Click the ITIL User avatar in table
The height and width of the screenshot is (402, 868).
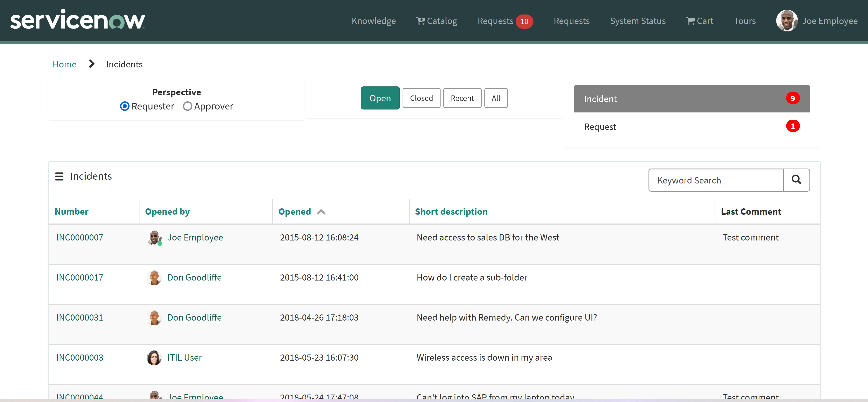[x=154, y=357]
